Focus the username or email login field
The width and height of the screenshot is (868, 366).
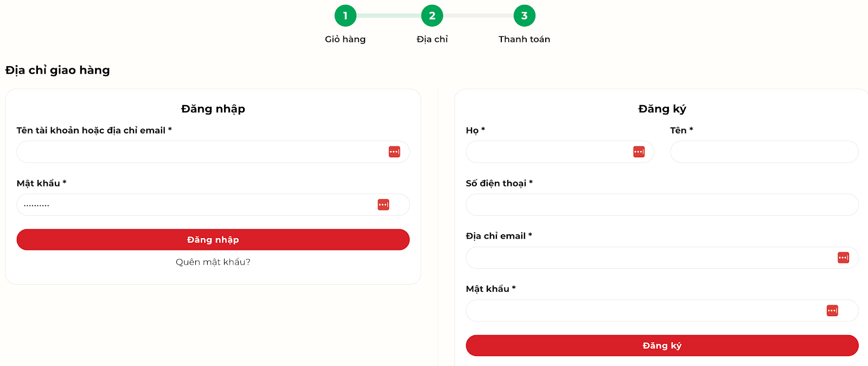coord(201,152)
